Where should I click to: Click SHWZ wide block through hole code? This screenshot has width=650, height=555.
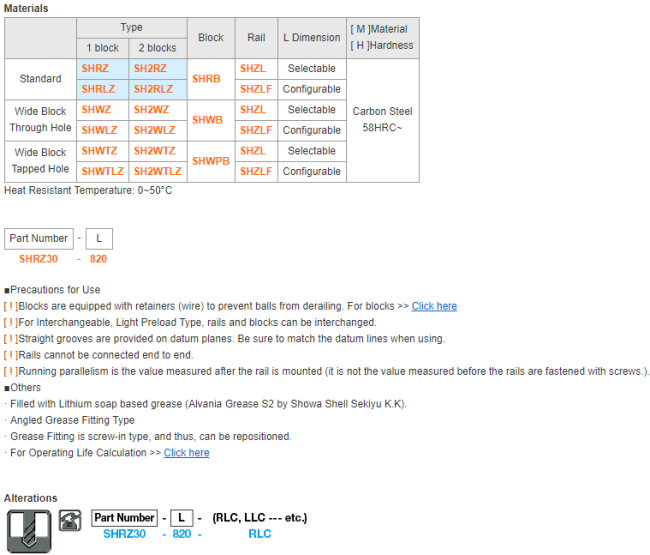[x=96, y=110]
